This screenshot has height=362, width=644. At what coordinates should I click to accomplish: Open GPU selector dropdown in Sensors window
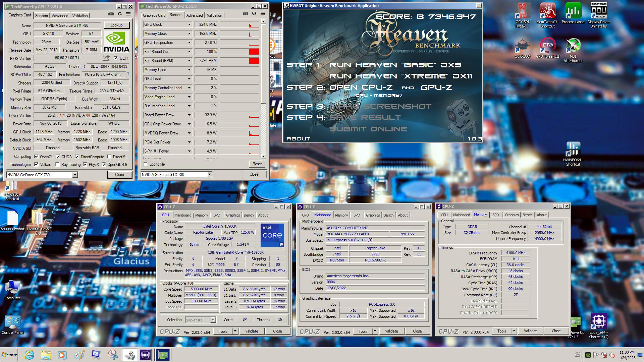pyautogui.click(x=209, y=174)
